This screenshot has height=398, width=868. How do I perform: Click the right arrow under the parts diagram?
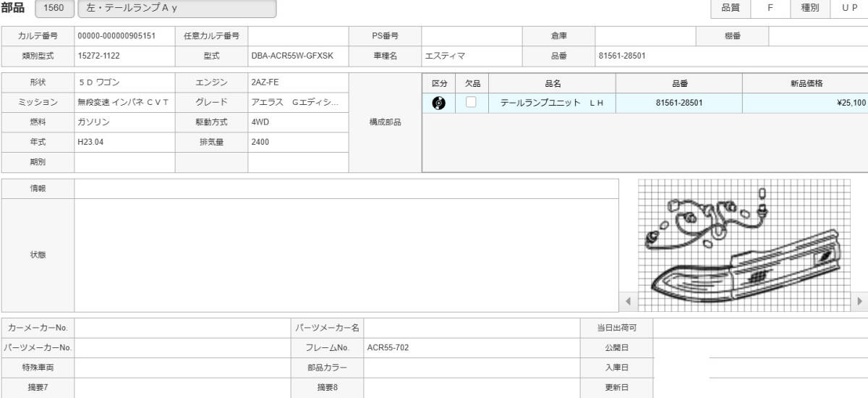coord(859,301)
